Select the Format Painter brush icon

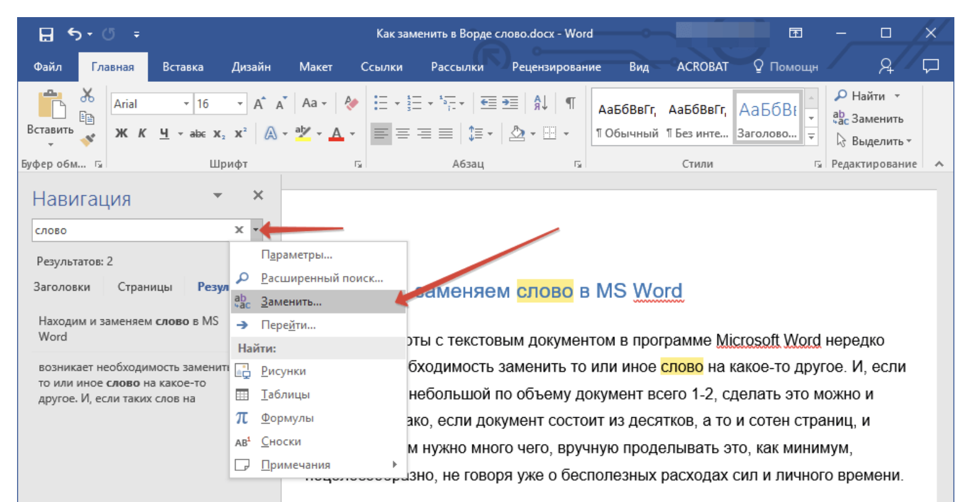coord(88,140)
